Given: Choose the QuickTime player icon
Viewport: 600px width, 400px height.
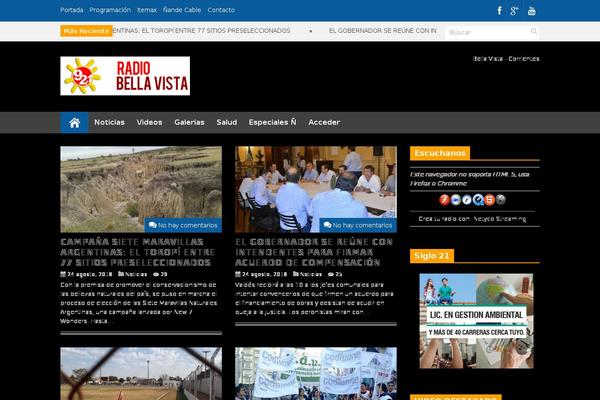Looking at the screenshot, I should (x=478, y=199).
